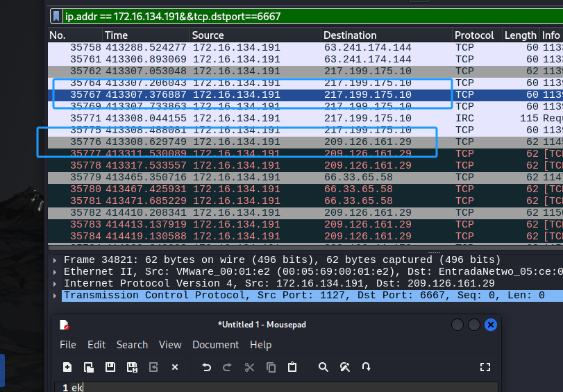
Task: Click Mousepad Cut scissors icon
Action: pos(249,367)
